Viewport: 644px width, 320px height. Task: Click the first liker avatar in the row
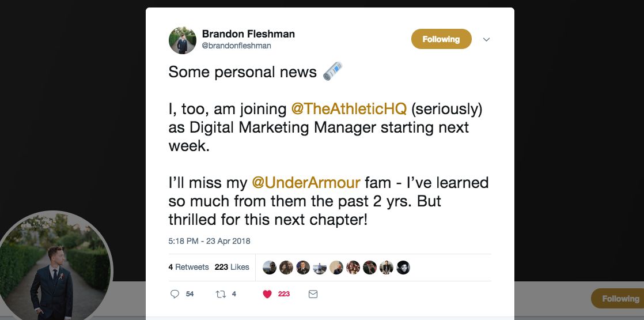tap(270, 268)
